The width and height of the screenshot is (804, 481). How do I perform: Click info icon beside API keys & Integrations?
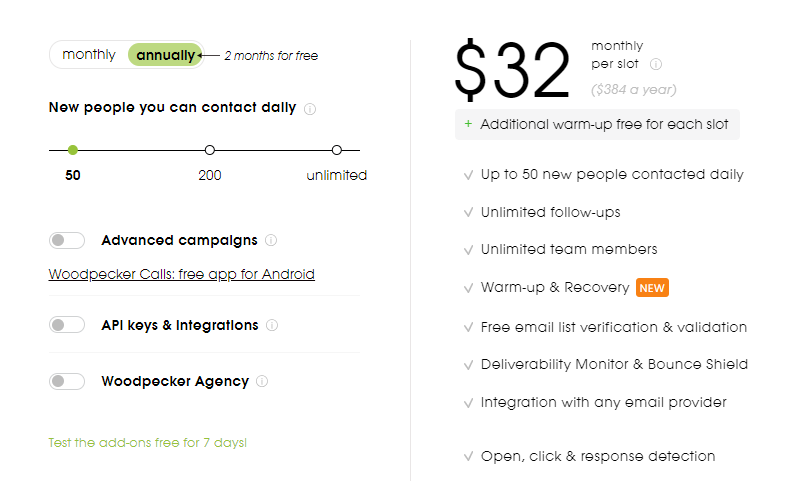[272, 325]
